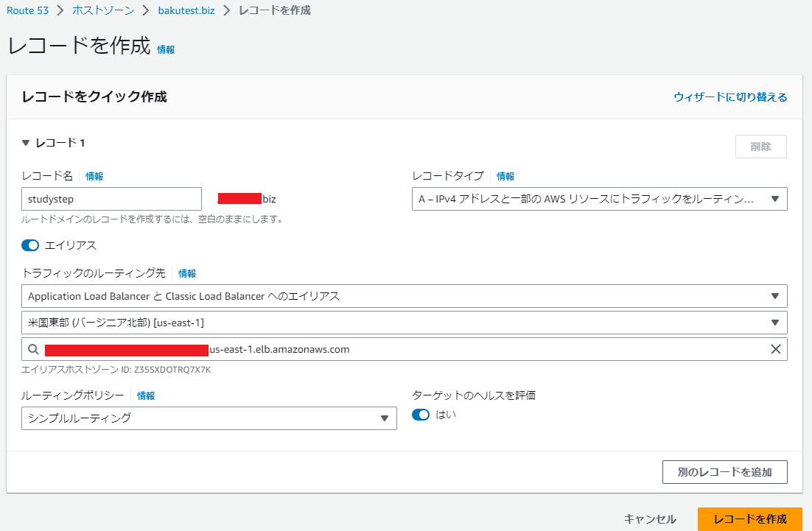
Task: Open 情報 link next to レコード名
Action: coord(94,177)
